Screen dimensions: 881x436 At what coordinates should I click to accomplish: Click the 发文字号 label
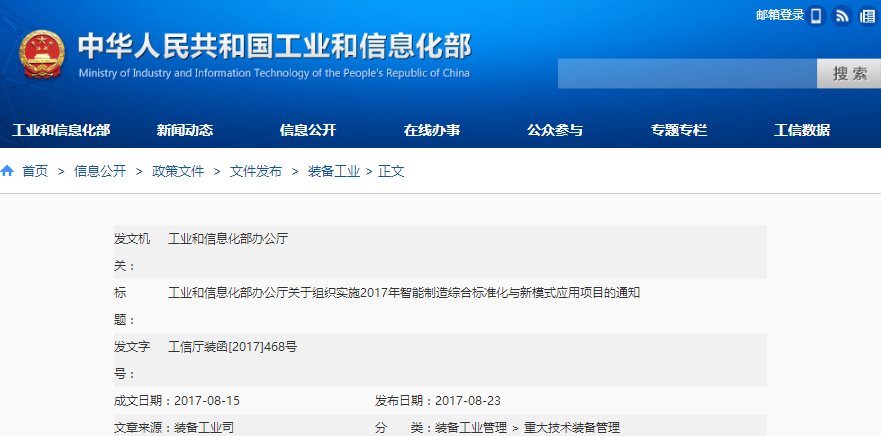coord(132,360)
